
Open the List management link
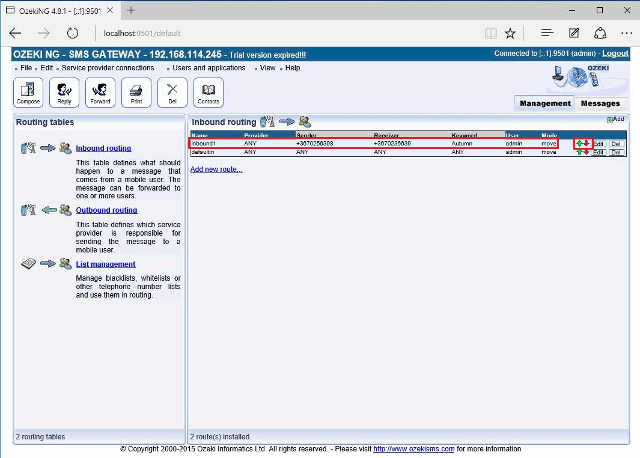coord(106,264)
